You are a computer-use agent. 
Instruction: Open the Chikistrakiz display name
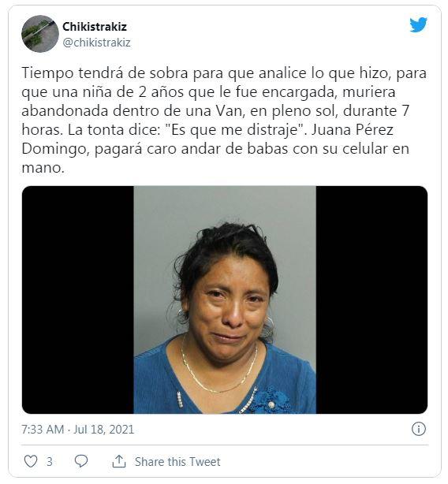(95, 27)
